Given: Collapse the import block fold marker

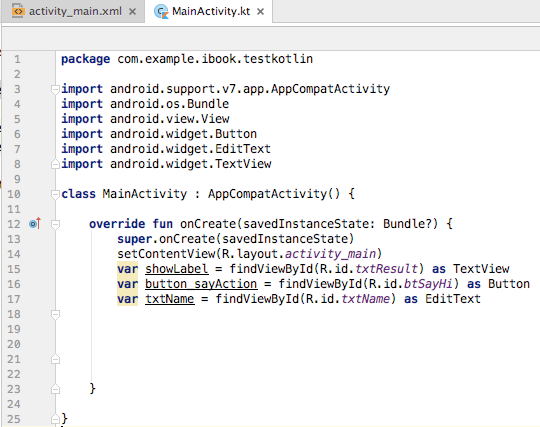Looking at the screenshot, I should tap(55, 90).
